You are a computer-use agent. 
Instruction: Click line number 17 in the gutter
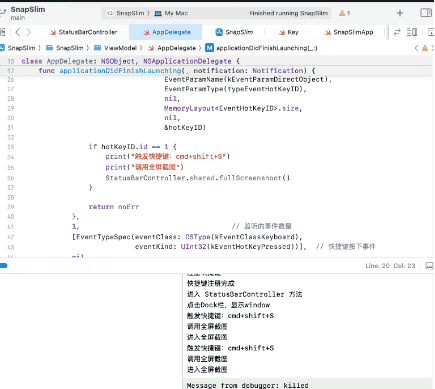click(11, 71)
